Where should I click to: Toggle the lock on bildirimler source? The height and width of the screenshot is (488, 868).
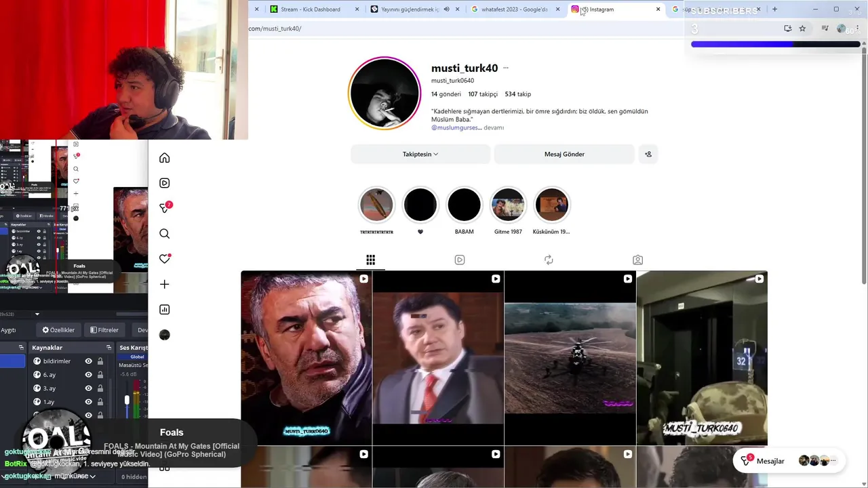pyautogui.click(x=100, y=361)
